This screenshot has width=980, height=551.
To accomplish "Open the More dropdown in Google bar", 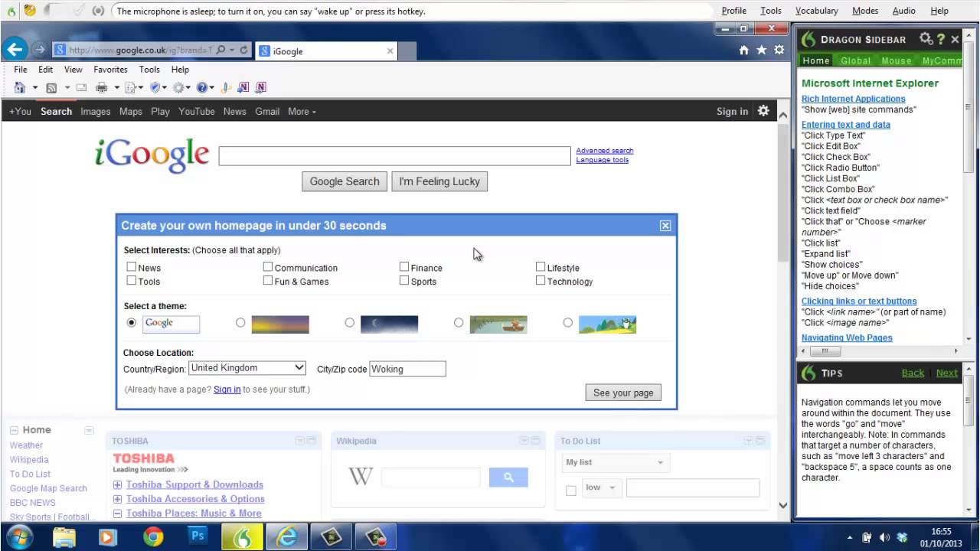I will [x=302, y=112].
